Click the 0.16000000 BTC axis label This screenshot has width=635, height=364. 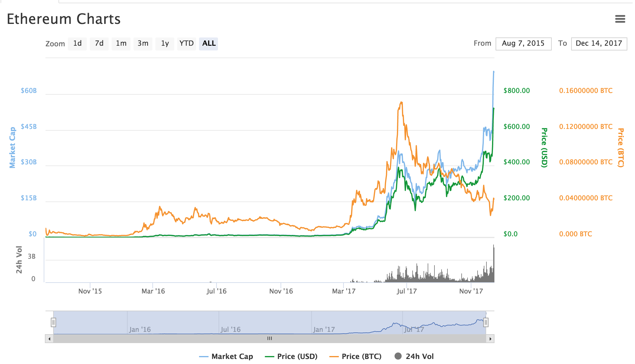pos(586,91)
